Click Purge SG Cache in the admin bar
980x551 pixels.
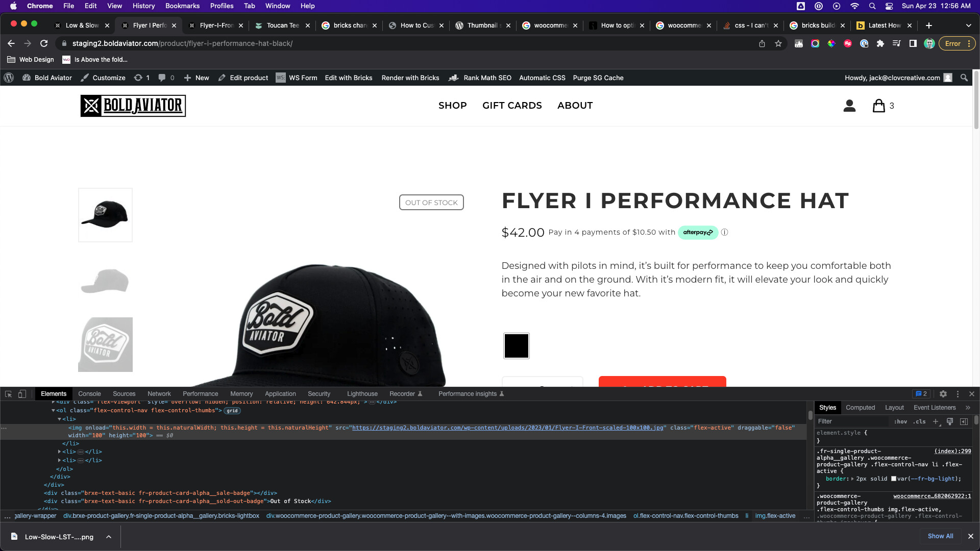tap(598, 78)
